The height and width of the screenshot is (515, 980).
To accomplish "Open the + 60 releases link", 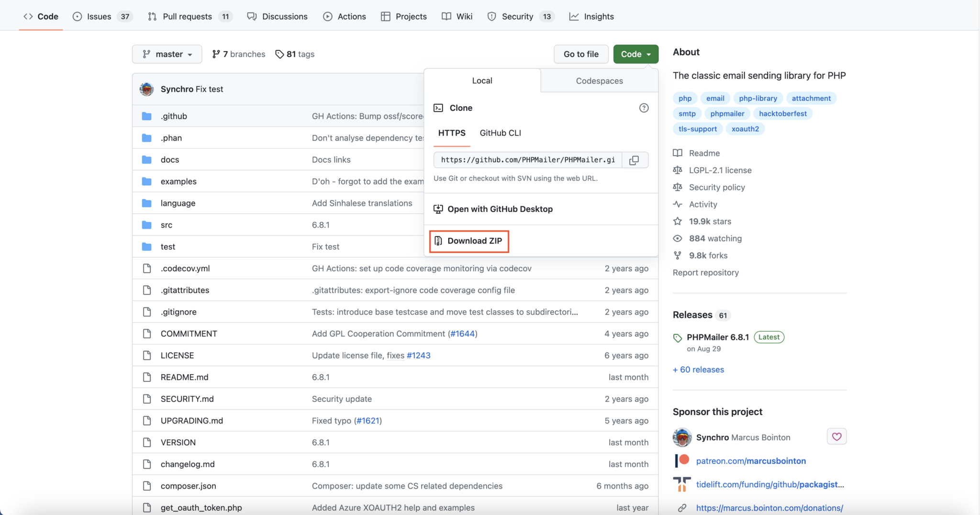I will pyautogui.click(x=698, y=369).
